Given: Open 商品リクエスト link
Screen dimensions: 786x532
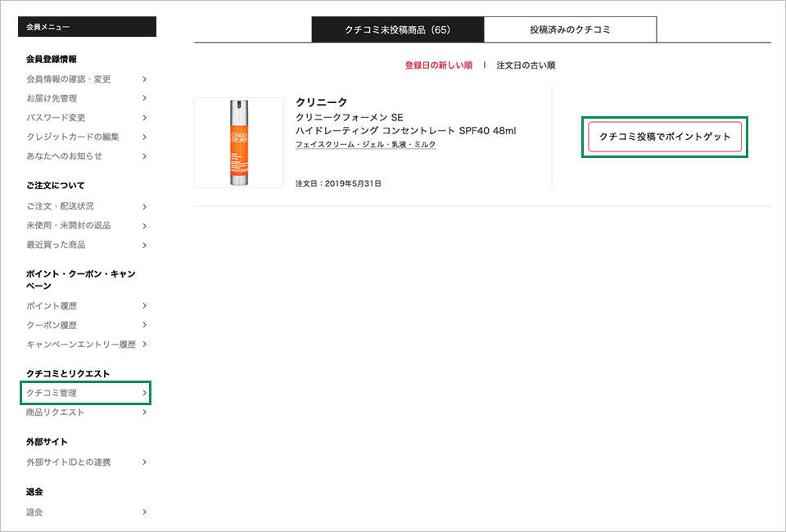Looking at the screenshot, I should tap(55, 413).
